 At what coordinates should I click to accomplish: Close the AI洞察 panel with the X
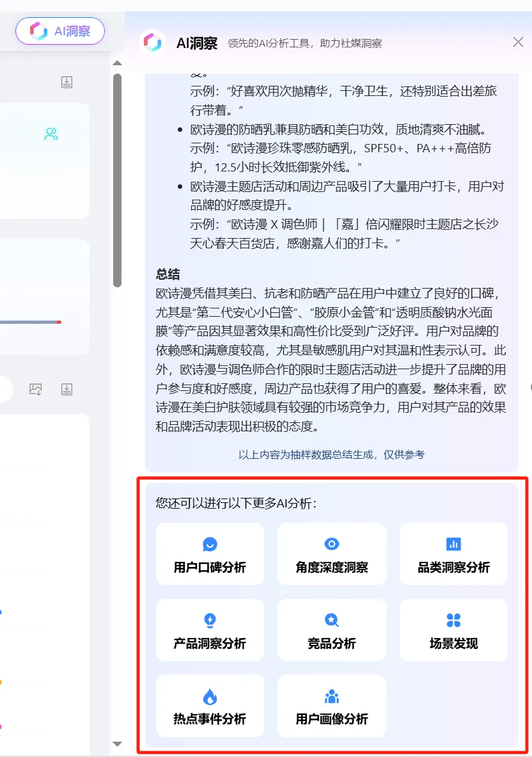tap(518, 42)
